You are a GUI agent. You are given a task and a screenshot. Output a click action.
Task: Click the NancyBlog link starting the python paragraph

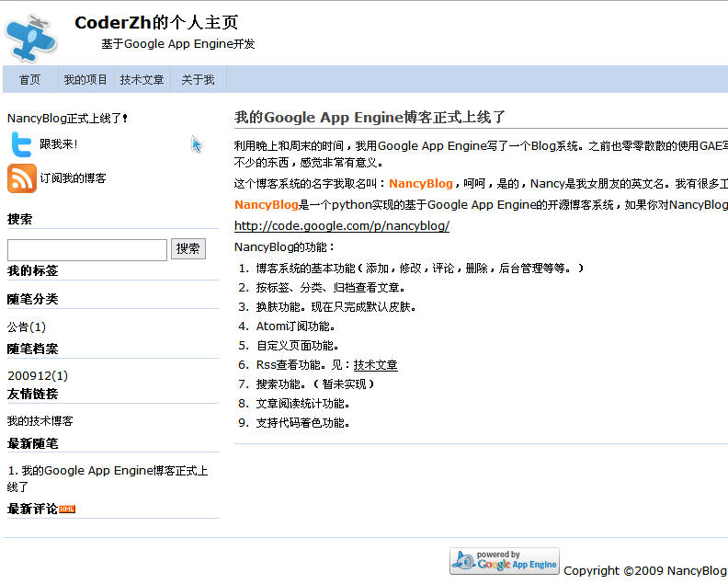click(x=266, y=204)
